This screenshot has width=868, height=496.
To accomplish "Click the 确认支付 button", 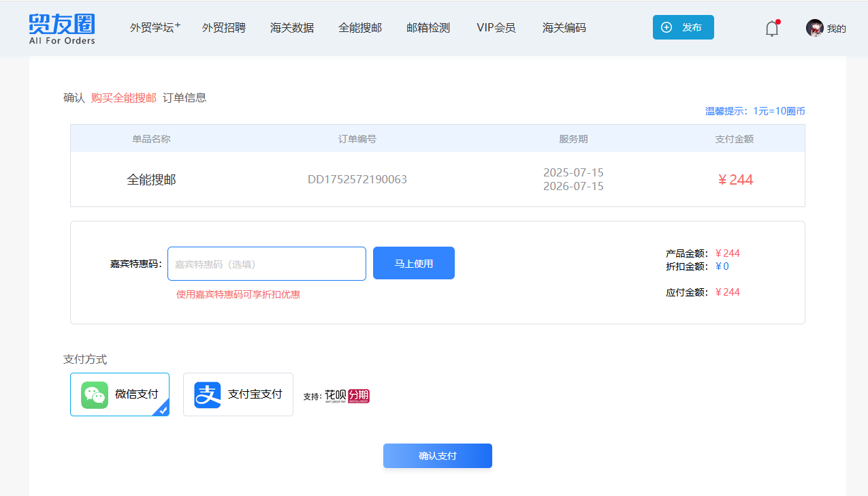I will tap(438, 456).
